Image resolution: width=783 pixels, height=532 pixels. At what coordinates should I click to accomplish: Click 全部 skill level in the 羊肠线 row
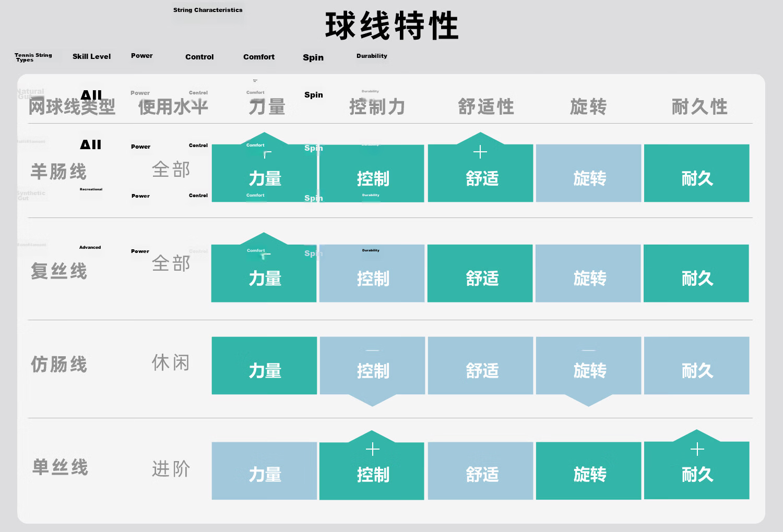[x=171, y=170]
